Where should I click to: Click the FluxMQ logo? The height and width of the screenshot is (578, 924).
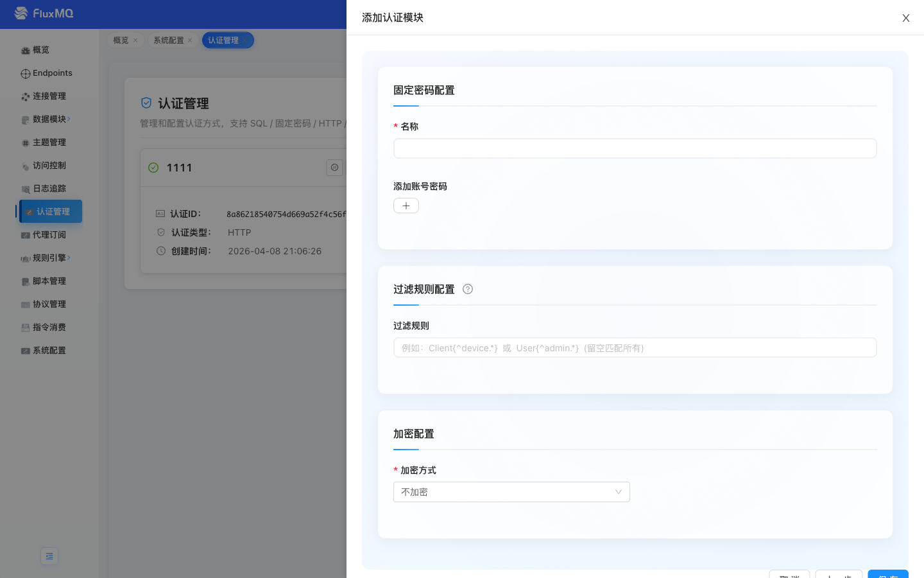coord(44,13)
